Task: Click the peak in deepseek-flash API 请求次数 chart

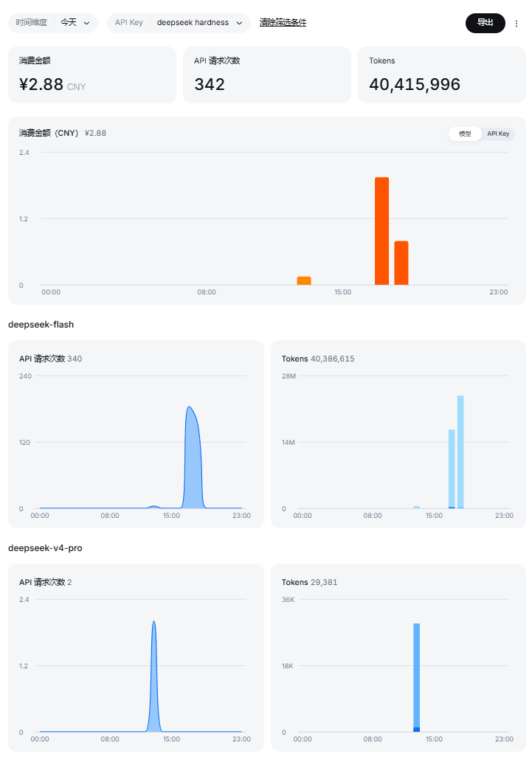Action: (x=190, y=408)
